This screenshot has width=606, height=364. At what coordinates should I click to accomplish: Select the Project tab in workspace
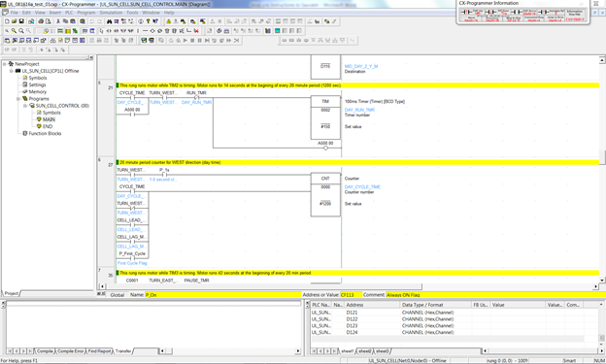(12, 294)
